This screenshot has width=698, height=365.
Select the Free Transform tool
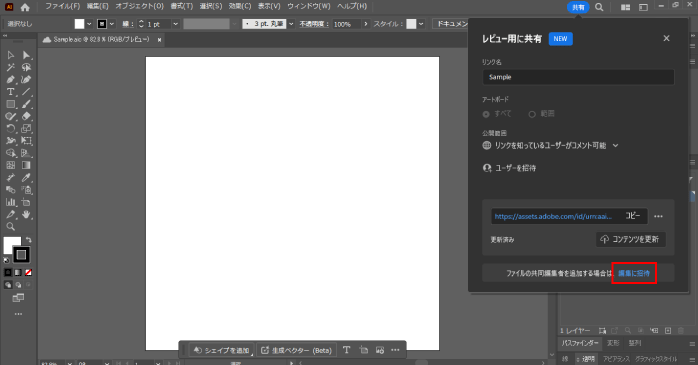click(26, 141)
